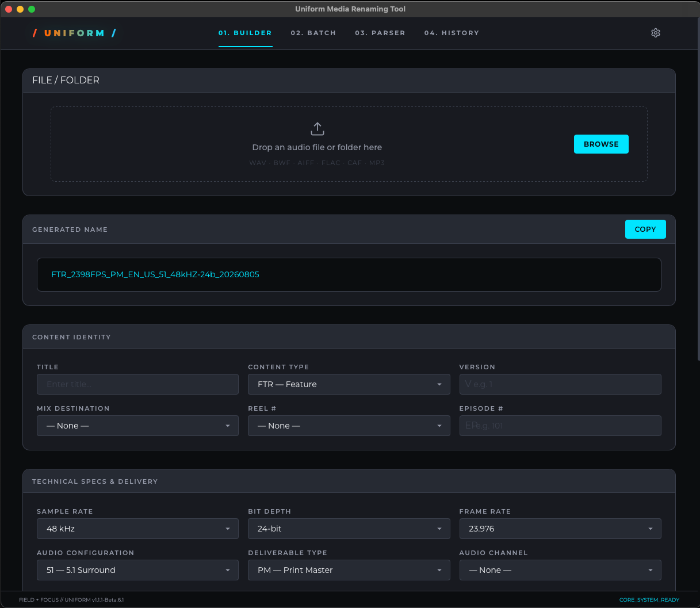Click the GENERATED NAME label
The width and height of the screenshot is (700, 608).
[70, 230]
